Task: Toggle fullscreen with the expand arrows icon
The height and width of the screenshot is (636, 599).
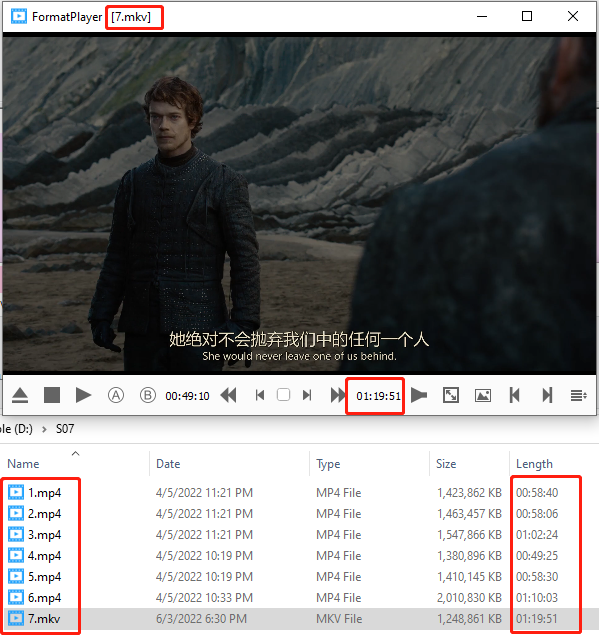Action: [x=451, y=395]
